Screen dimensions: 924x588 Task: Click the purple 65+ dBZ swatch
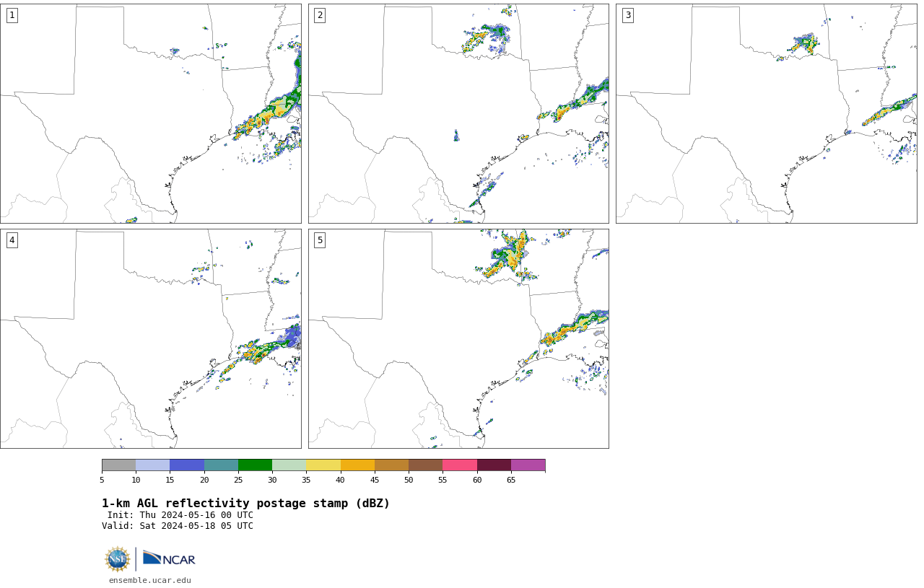(528, 465)
